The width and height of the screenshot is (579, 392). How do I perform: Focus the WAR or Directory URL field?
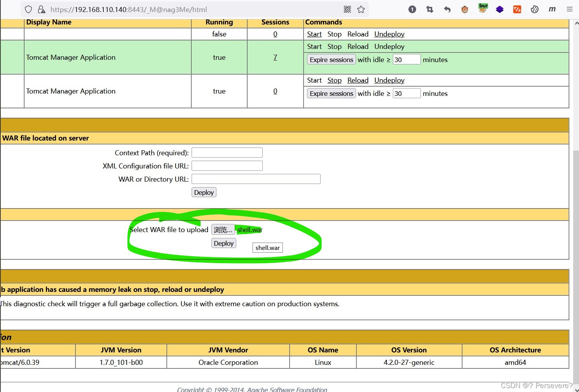pyautogui.click(x=256, y=179)
